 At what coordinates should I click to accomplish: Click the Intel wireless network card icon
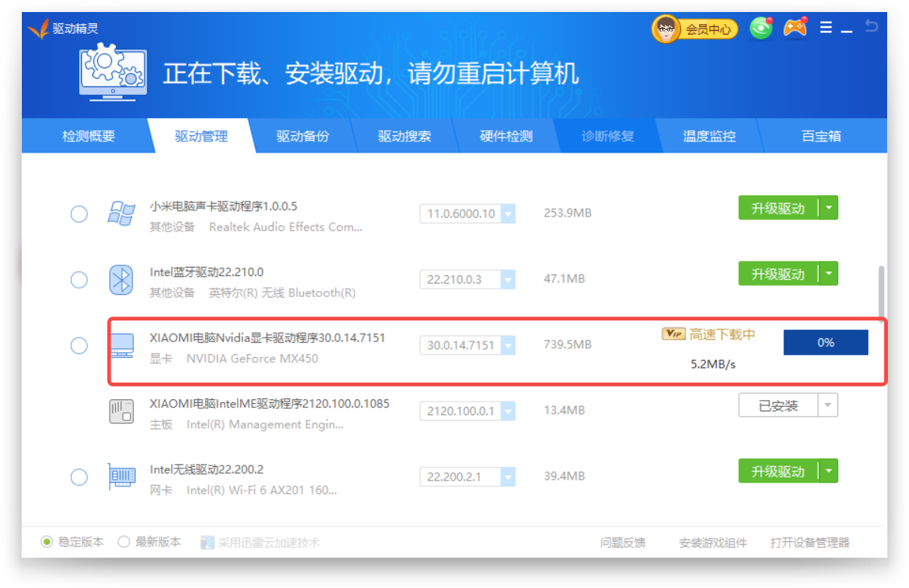tap(121, 477)
